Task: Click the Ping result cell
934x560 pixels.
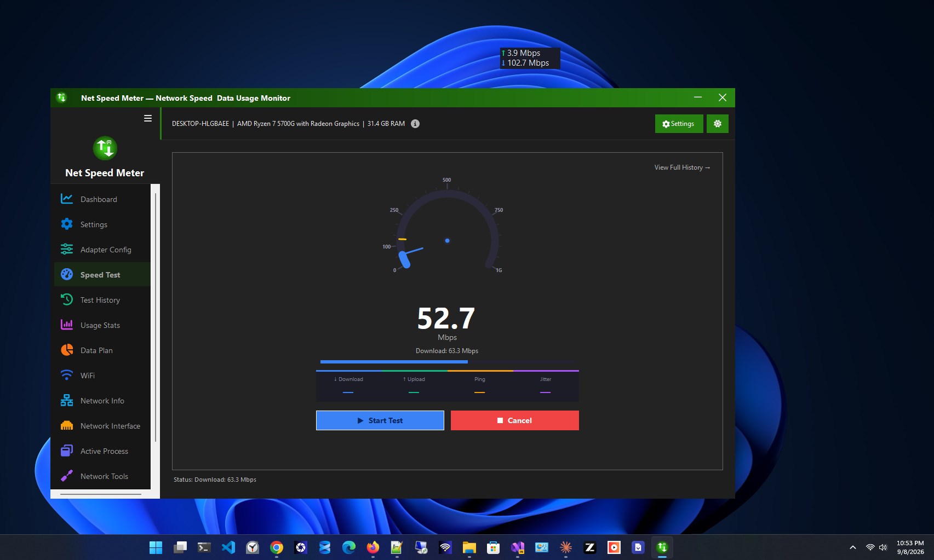Action: coord(480,386)
